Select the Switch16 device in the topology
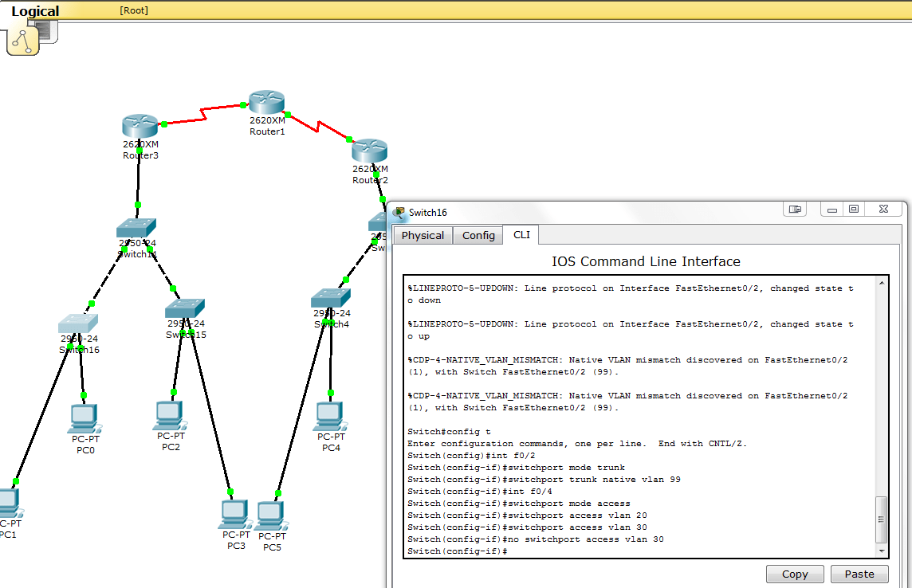The height and width of the screenshot is (588, 912). click(77, 323)
